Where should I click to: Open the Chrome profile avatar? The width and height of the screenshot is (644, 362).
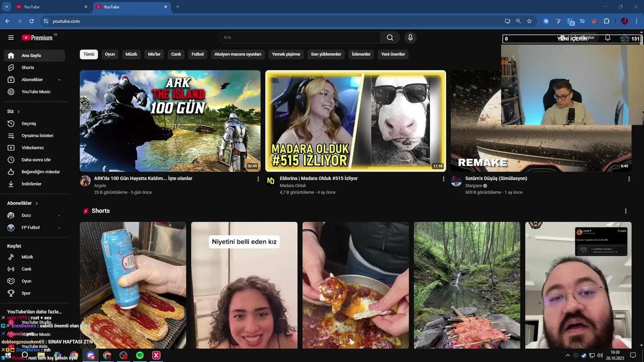click(x=624, y=21)
